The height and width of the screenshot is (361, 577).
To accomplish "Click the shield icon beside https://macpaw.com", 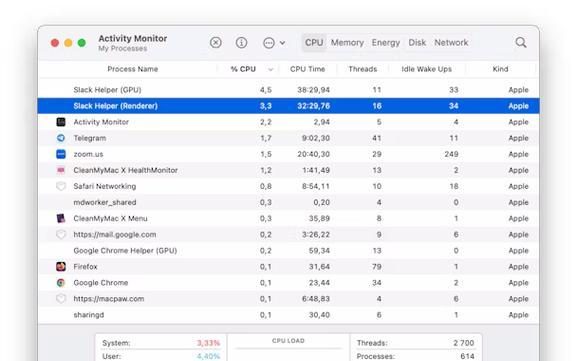I will pyautogui.click(x=61, y=299).
